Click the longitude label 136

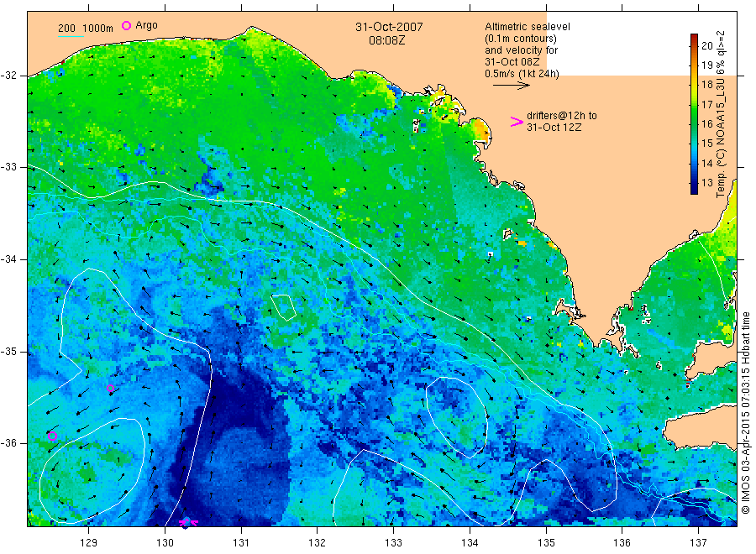[622, 543]
